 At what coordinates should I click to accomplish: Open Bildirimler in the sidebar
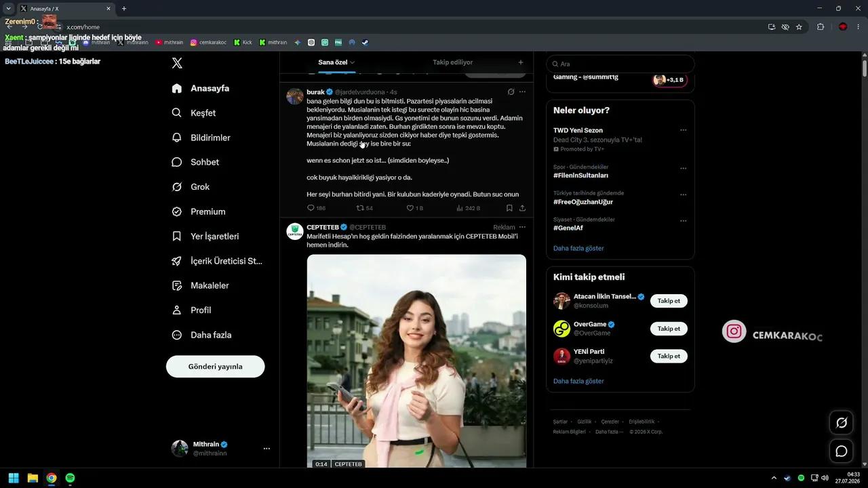pyautogui.click(x=201, y=138)
